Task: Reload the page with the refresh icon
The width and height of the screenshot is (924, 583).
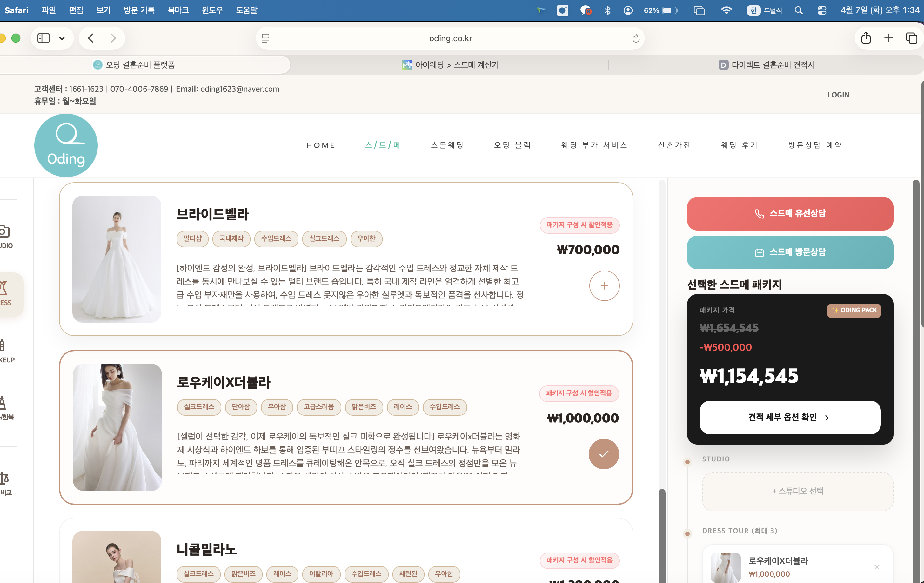Action: [x=636, y=38]
